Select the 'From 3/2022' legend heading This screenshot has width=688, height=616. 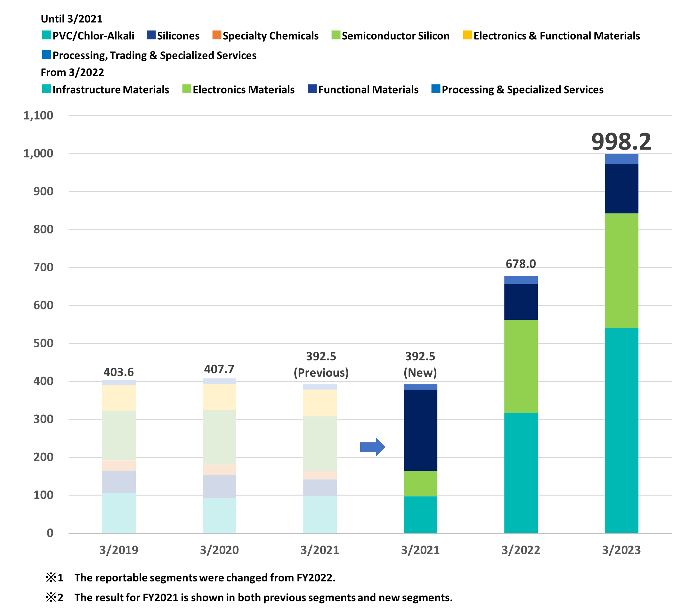tap(72, 72)
